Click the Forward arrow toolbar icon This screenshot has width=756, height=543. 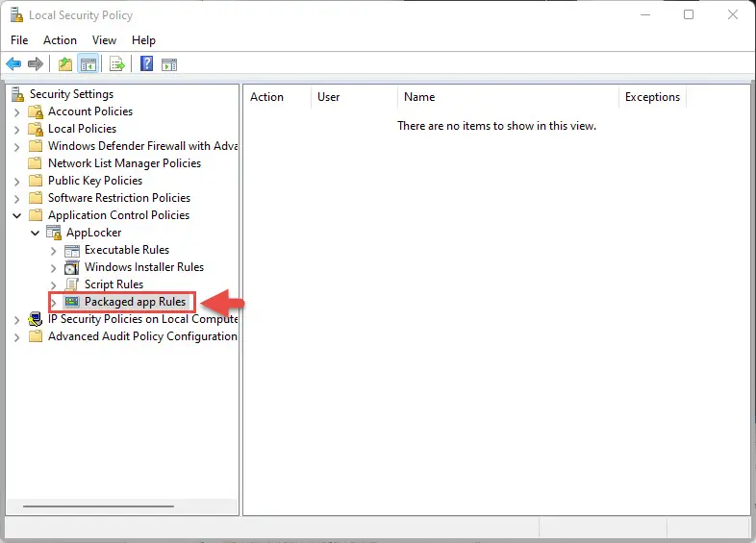click(x=36, y=64)
